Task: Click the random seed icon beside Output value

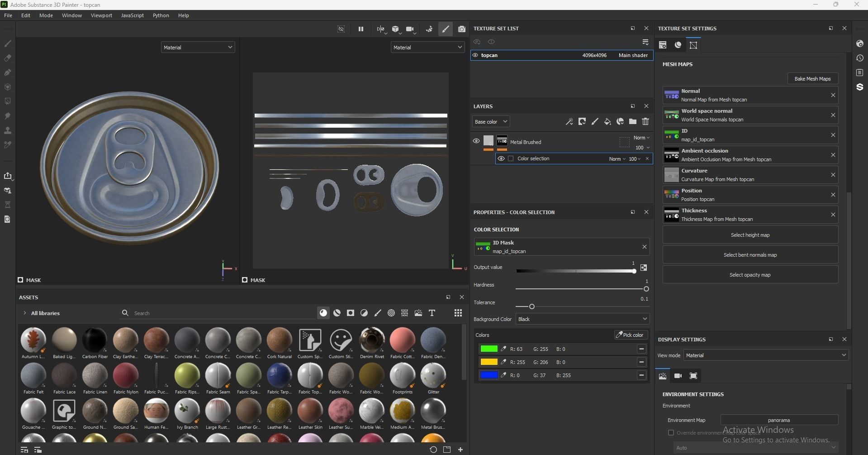Action: click(644, 268)
